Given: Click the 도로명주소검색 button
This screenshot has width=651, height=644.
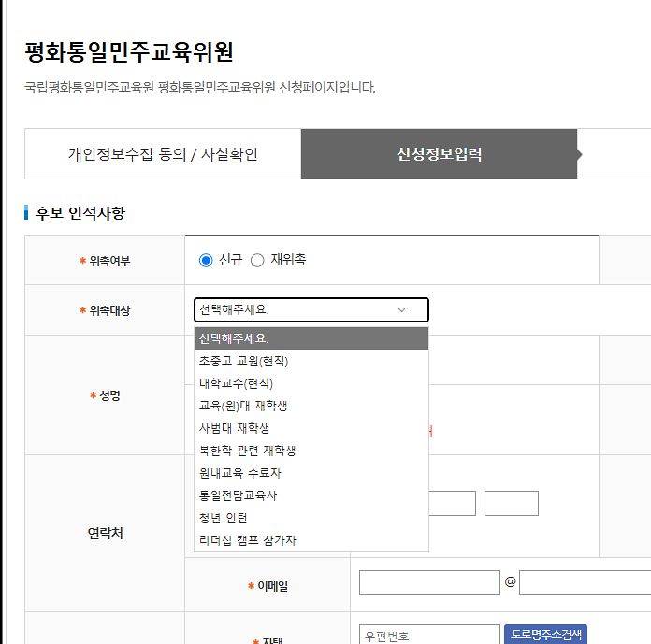Looking at the screenshot, I should coord(545,635).
